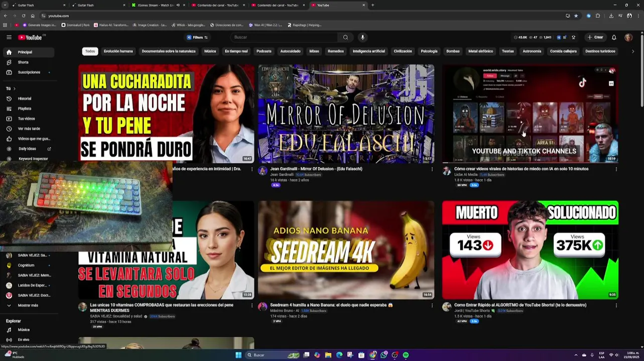Switch to JGames Stream browser tab
Screen dimensions: 644x361
158,5
